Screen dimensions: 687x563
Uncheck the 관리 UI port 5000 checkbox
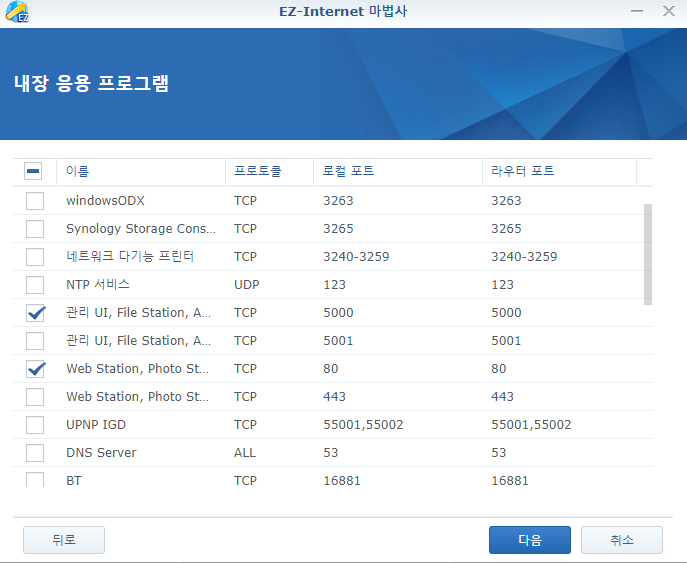click(35, 313)
